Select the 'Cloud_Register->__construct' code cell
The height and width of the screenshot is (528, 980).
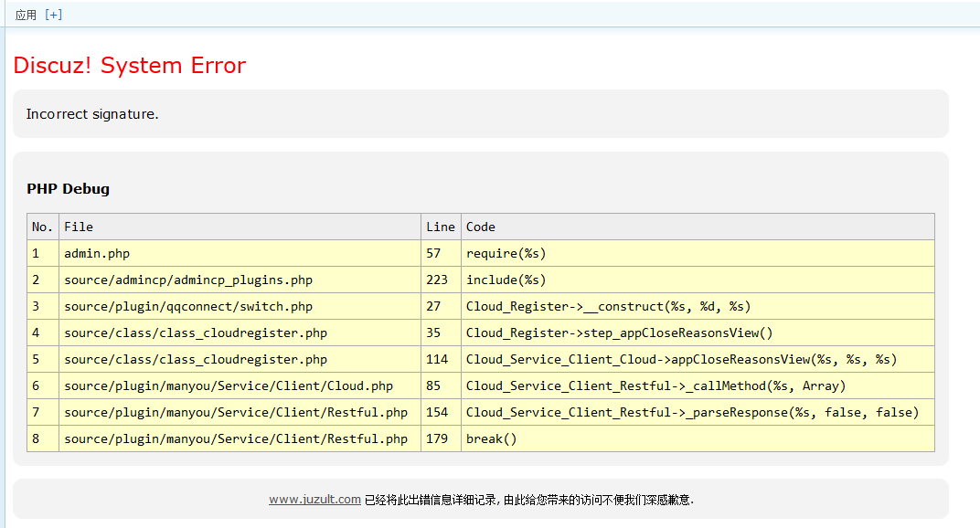coord(698,306)
